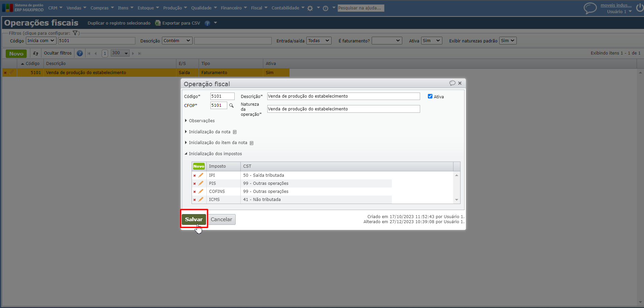Delete the ICMS tax row
The image size is (644, 308).
[195, 200]
